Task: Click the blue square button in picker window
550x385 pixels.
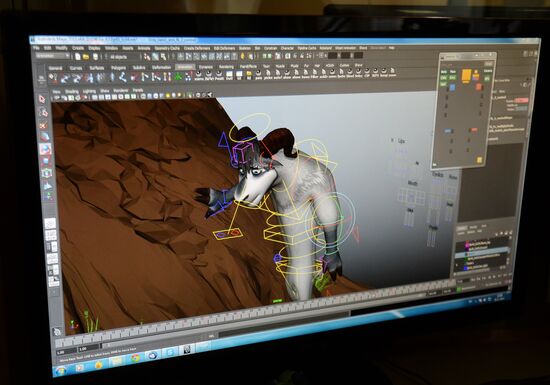Action: coord(452,88)
